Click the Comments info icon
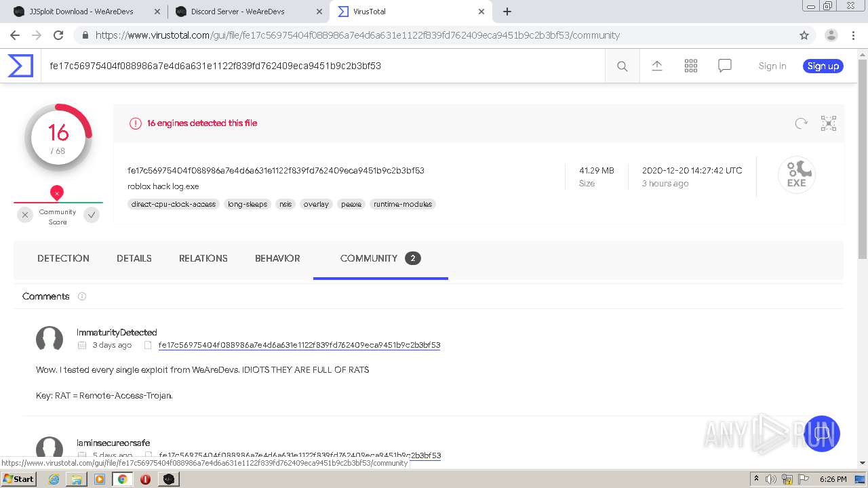 click(x=82, y=296)
